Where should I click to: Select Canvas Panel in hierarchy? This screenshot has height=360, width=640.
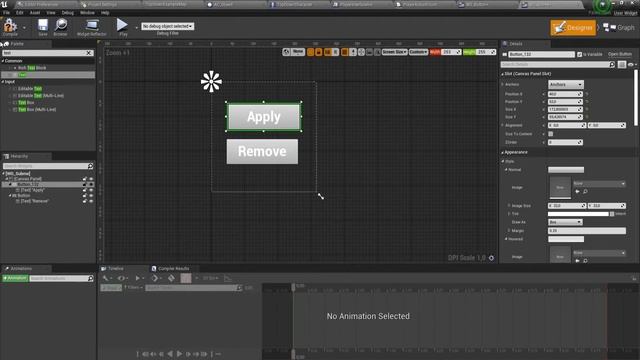point(27,179)
